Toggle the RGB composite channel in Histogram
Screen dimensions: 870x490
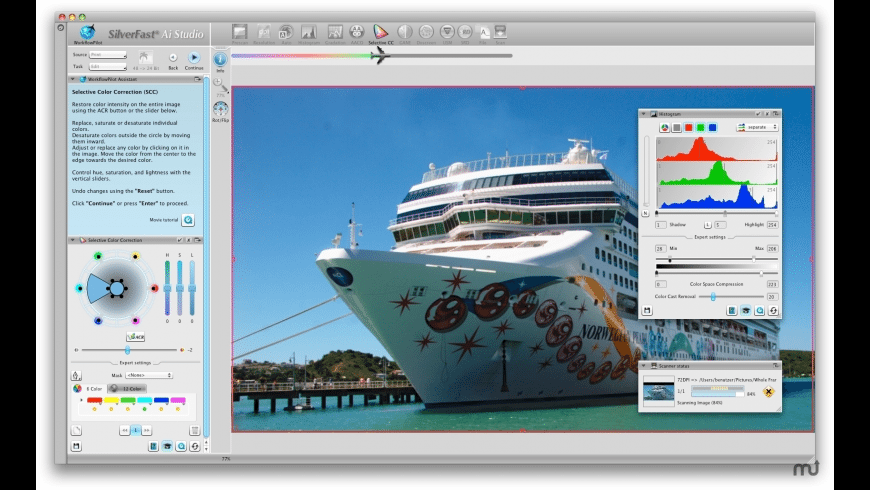click(x=664, y=128)
